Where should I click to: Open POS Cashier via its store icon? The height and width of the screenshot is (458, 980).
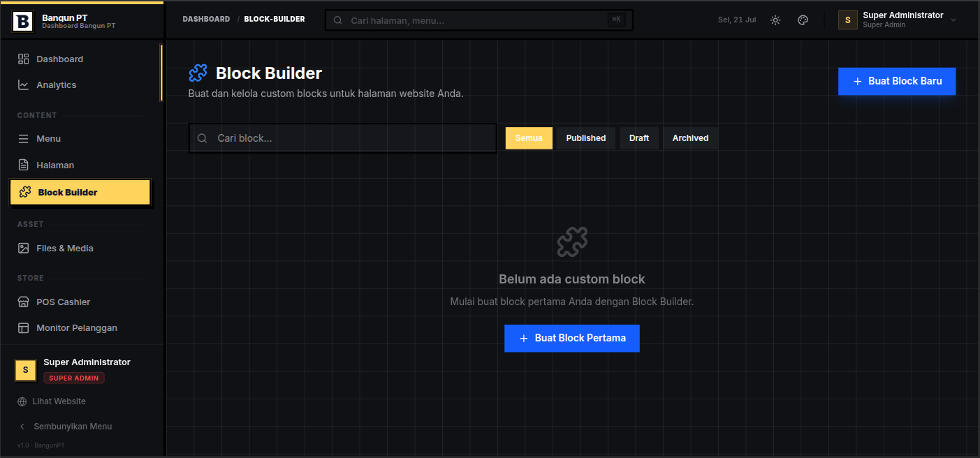(x=23, y=302)
